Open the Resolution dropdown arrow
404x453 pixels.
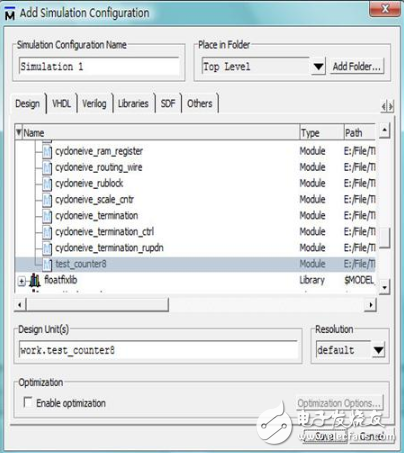tap(378, 350)
